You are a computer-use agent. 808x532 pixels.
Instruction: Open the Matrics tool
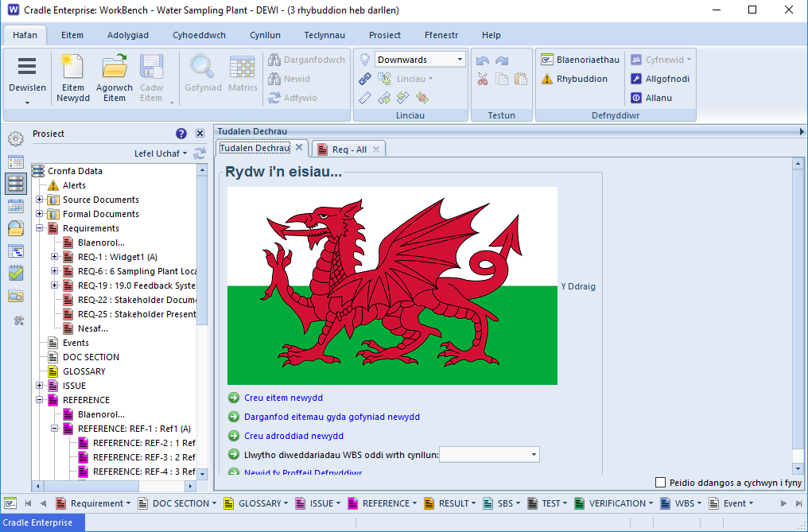tap(242, 76)
